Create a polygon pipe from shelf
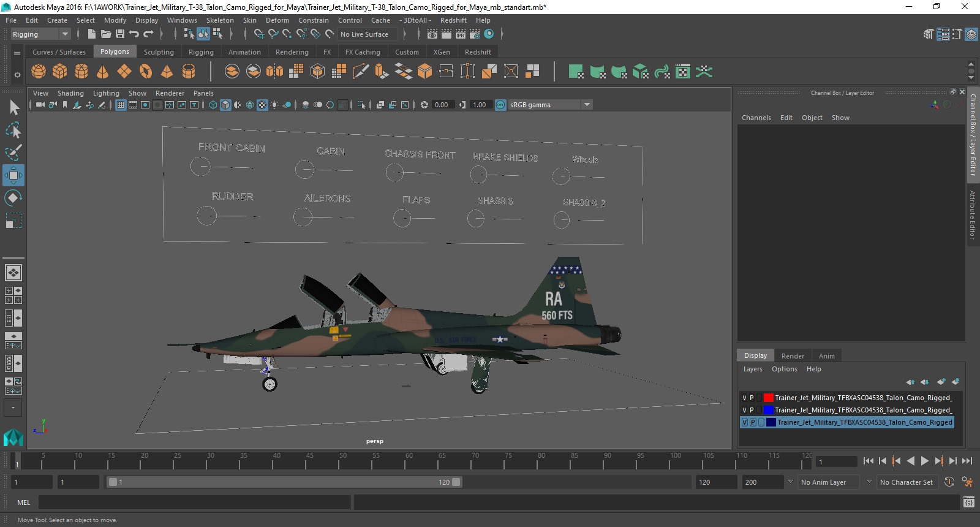 189,72
